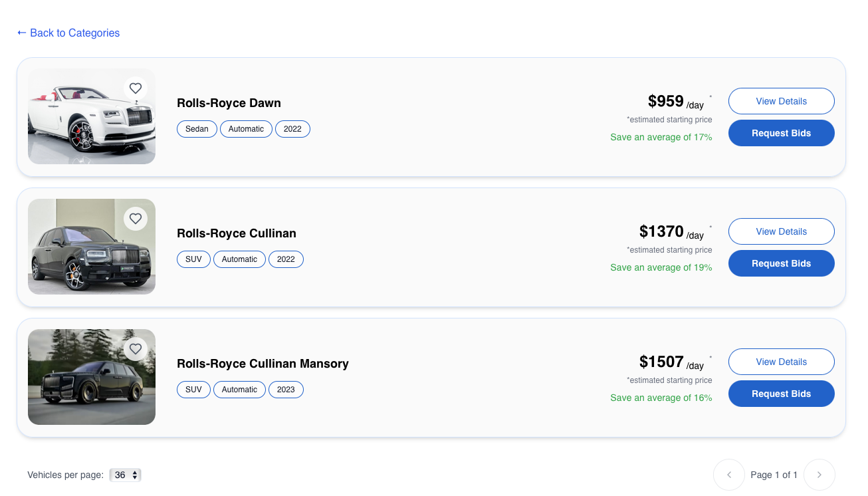
Task: Open the Vehicles per page dropdown
Action: pyautogui.click(x=126, y=475)
